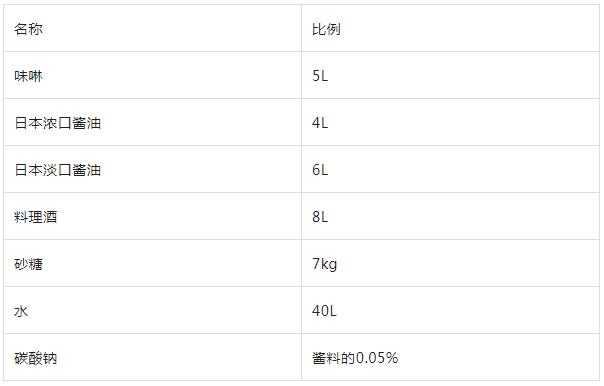The image size is (604, 386).
Task: Click the text 日本浓口酱油 in the table
Action: (57, 123)
